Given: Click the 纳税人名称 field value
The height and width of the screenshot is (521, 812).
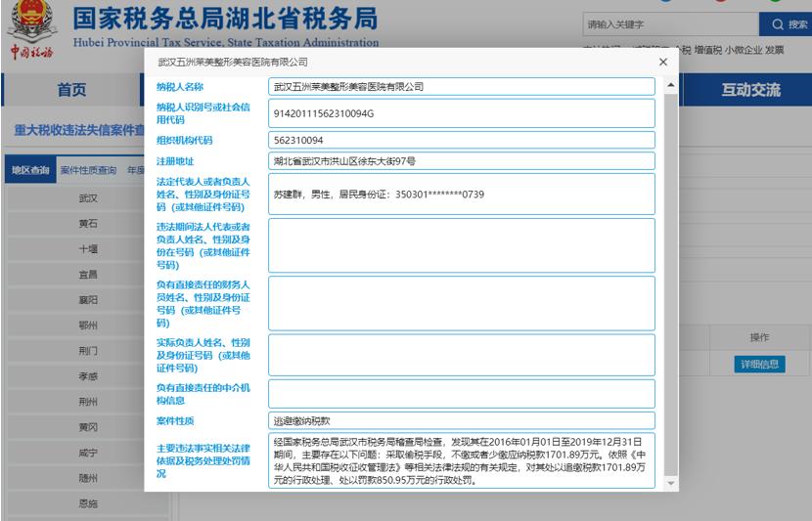Looking at the screenshot, I should pos(462,86).
